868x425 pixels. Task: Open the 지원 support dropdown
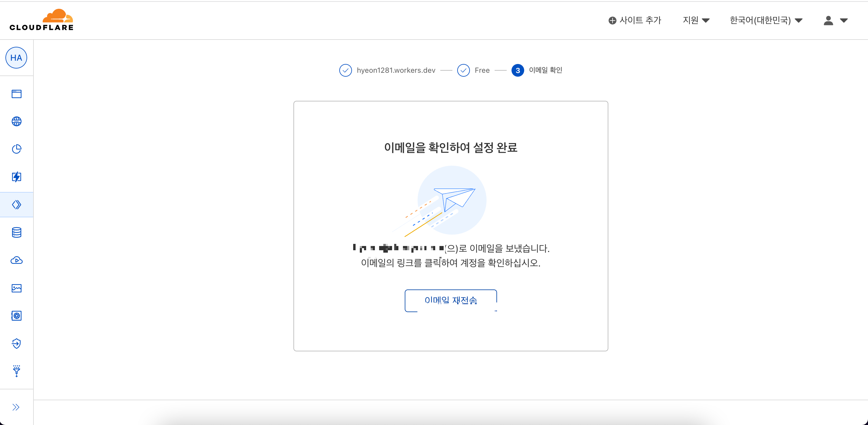click(x=696, y=20)
